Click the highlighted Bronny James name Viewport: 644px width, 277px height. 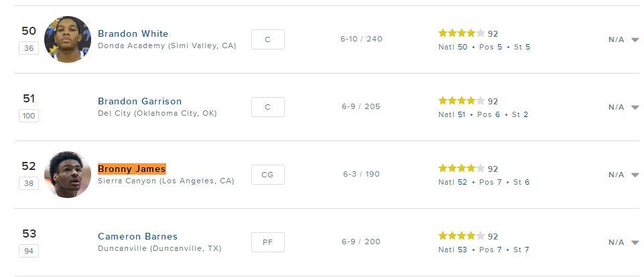pyautogui.click(x=132, y=169)
